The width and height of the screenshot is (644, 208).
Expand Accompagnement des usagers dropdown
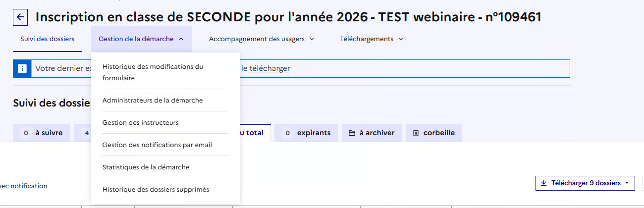tap(262, 39)
